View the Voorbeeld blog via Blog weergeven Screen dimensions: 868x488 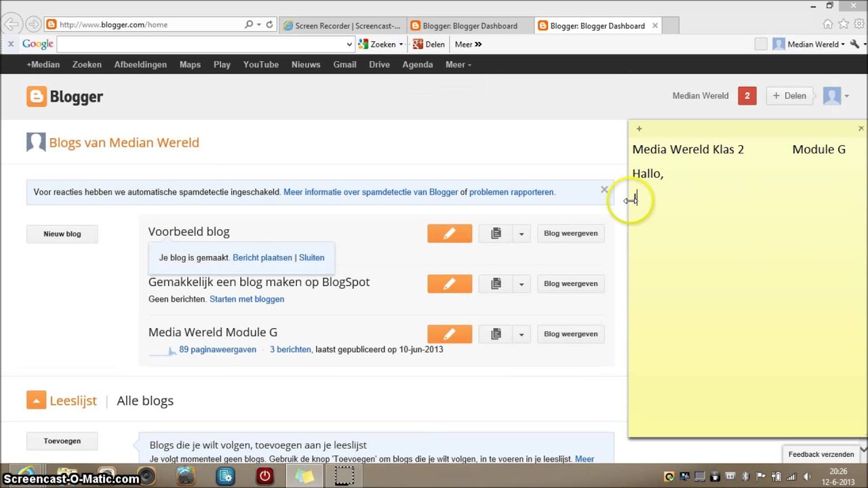tap(570, 233)
